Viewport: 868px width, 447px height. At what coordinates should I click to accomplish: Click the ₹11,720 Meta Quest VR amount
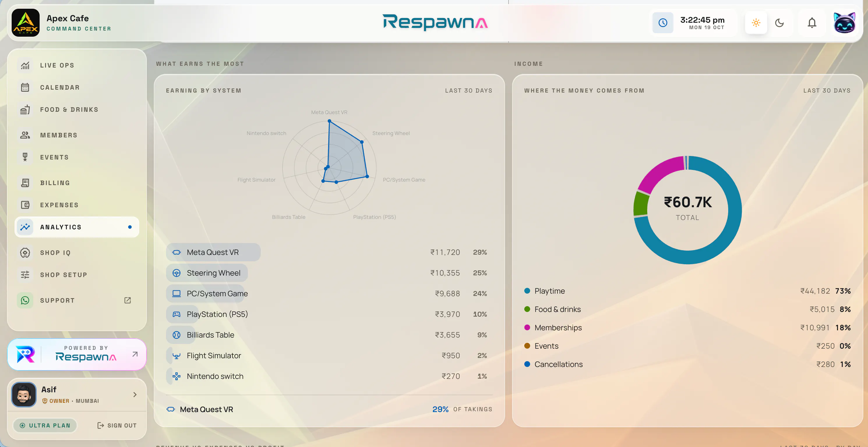[445, 252]
